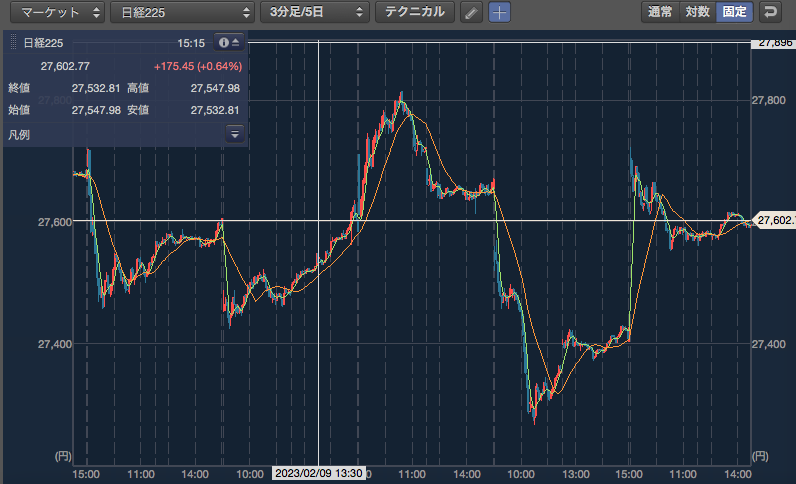Click the +175.45 (+0.64%) change value

[198, 66]
